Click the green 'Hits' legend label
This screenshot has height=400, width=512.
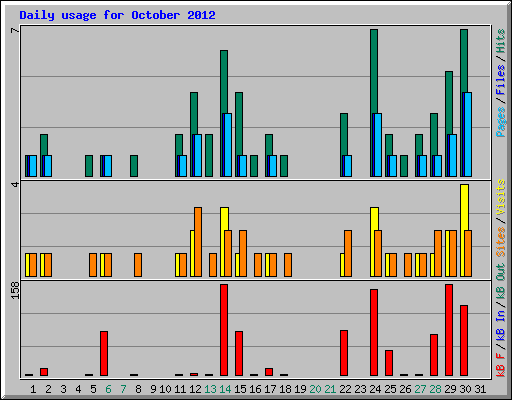(501, 41)
